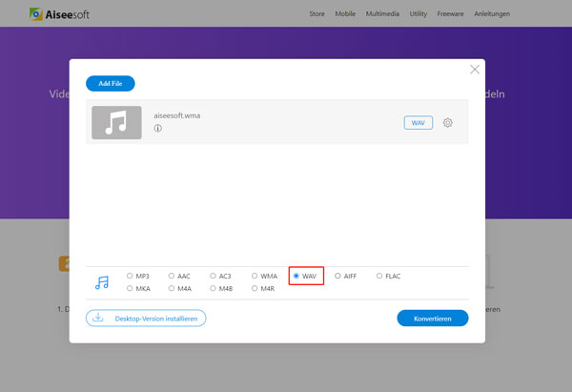Click the Add File button

[111, 84]
